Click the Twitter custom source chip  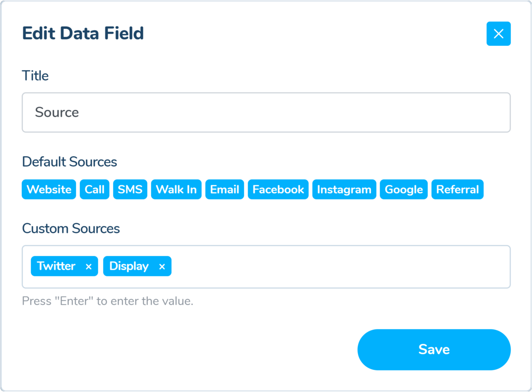[x=56, y=266]
